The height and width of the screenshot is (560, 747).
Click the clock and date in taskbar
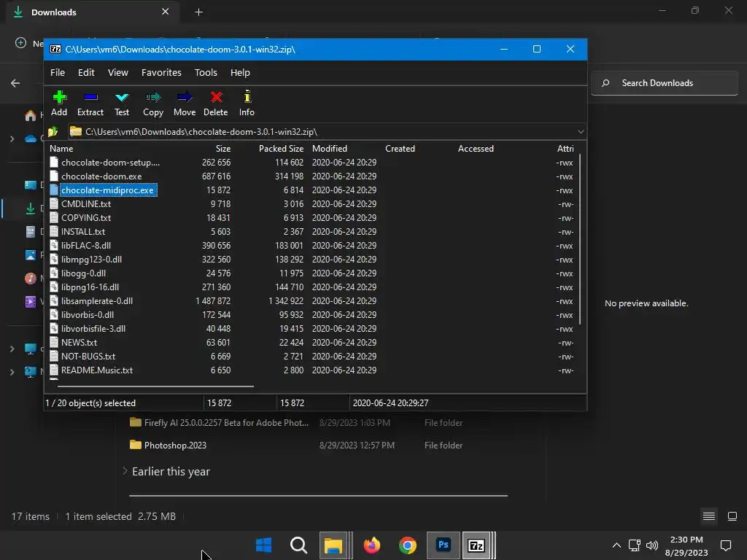pyautogui.click(x=686, y=545)
